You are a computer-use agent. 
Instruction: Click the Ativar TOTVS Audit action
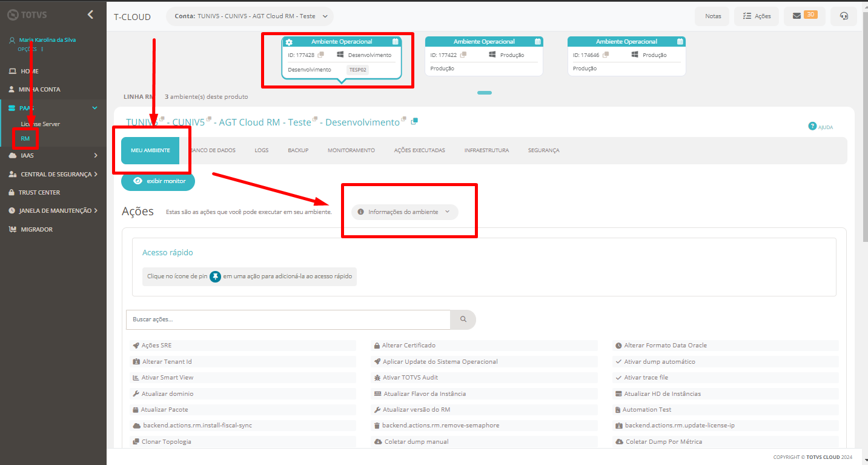coord(484,378)
